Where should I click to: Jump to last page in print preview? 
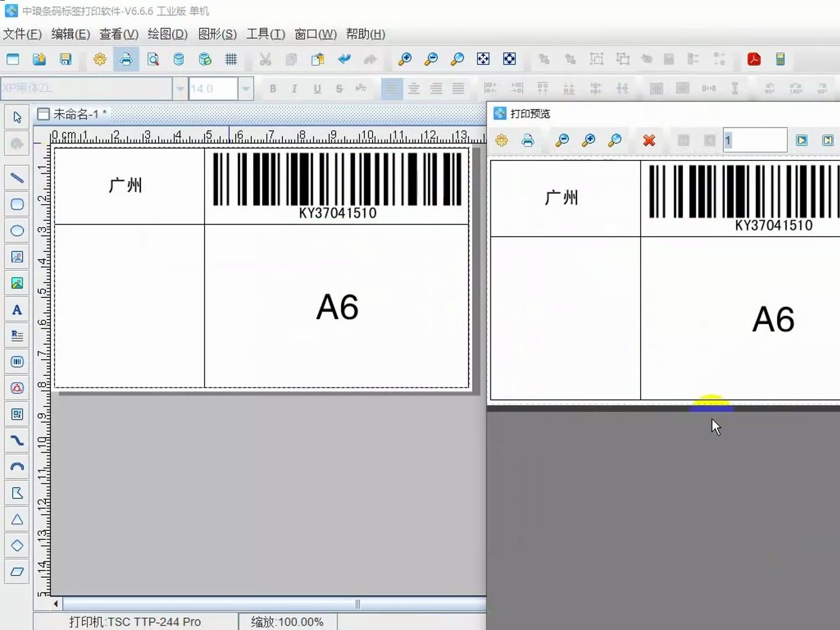pyautogui.click(x=828, y=140)
